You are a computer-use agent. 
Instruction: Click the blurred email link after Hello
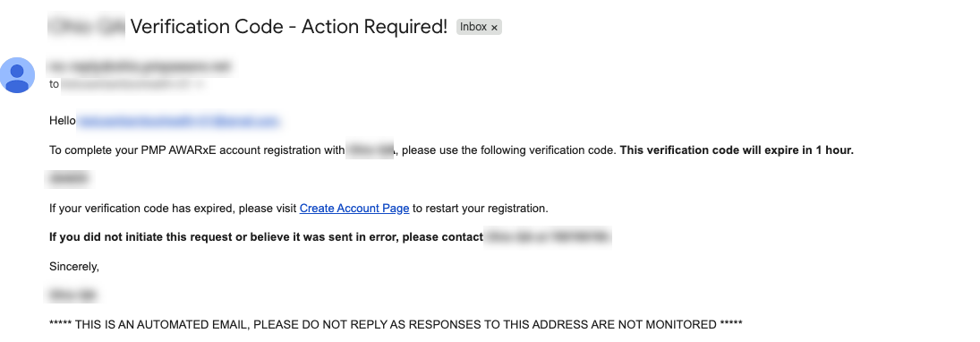coord(178,121)
